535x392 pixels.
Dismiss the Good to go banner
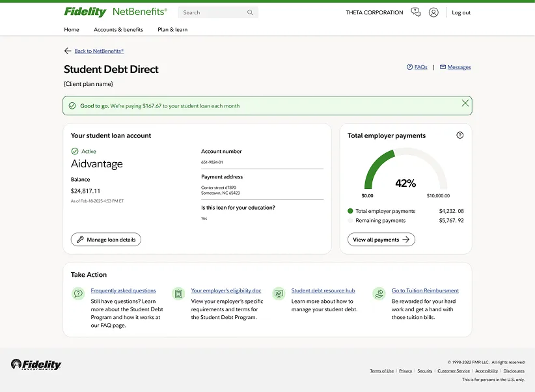click(x=465, y=103)
